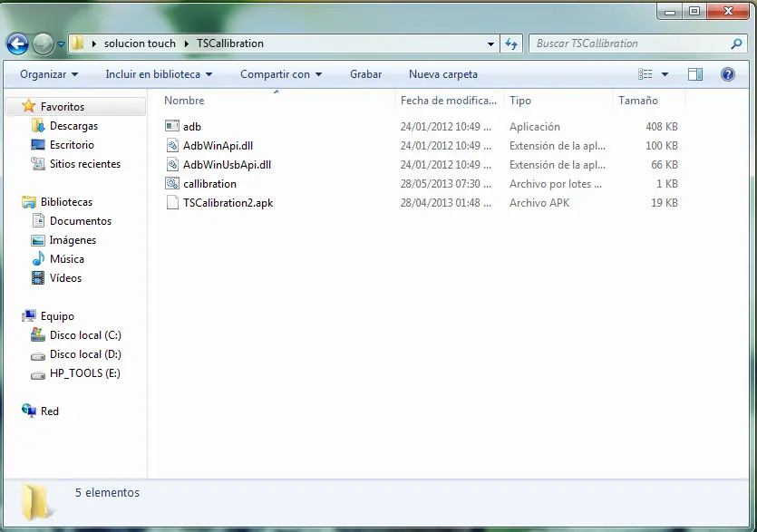Click the 'callibration' file name

tap(209, 183)
